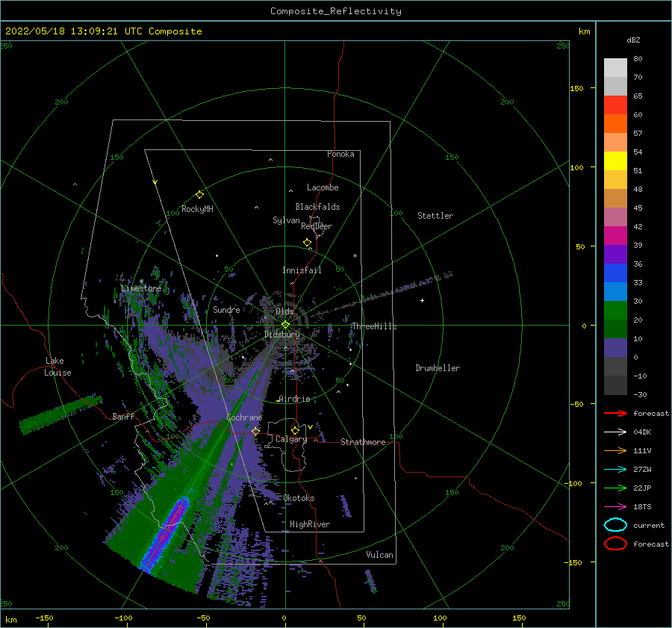Select the magenta 18TS arrow legend icon

click(x=615, y=507)
